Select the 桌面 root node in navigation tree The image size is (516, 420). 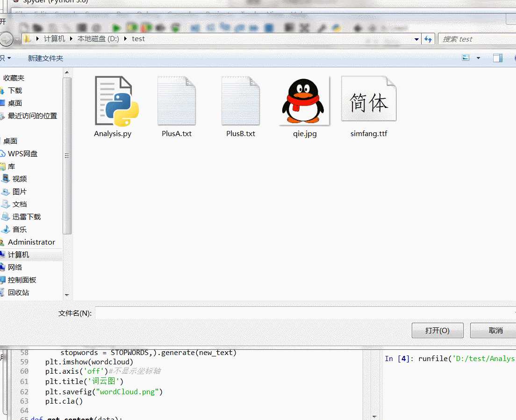coord(10,141)
